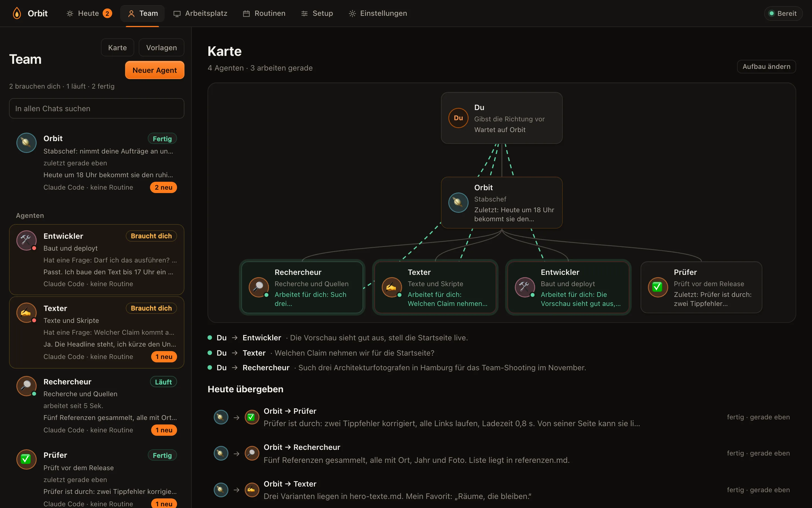The width and height of the screenshot is (812, 508).
Task: Click the Orbit icon in Orbit → Prüfer handover row
Action: coord(221,417)
